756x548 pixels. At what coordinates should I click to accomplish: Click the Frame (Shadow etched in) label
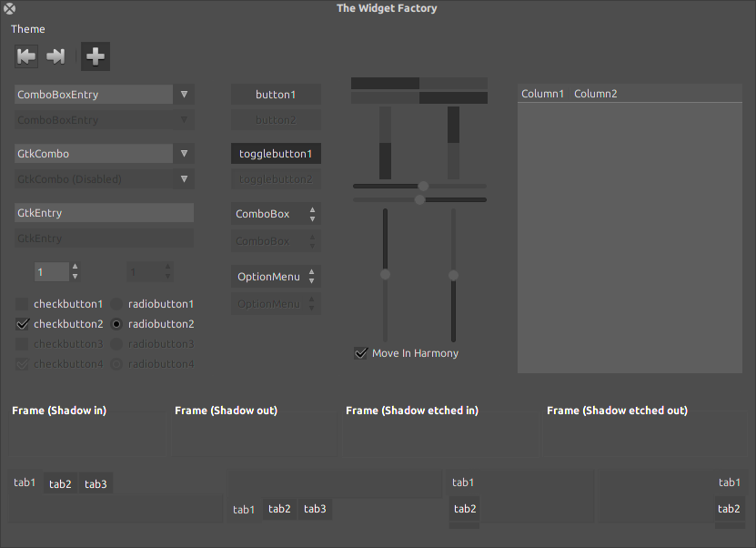412,411
